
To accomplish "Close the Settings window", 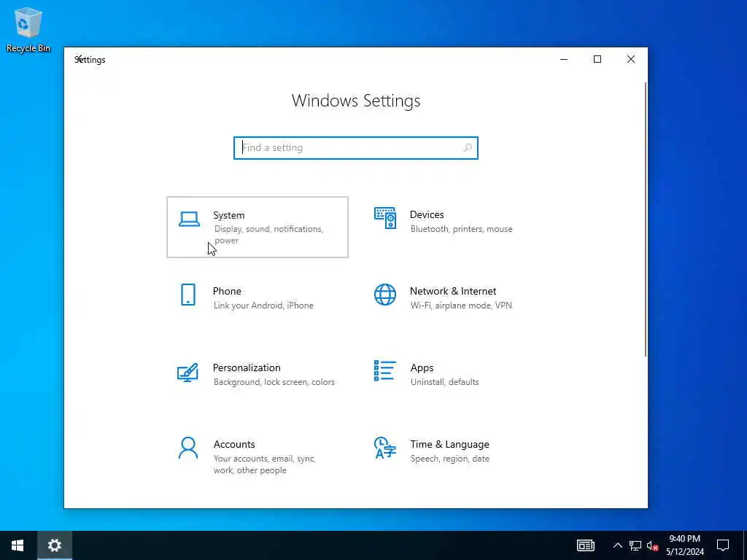I will point(631,59).
